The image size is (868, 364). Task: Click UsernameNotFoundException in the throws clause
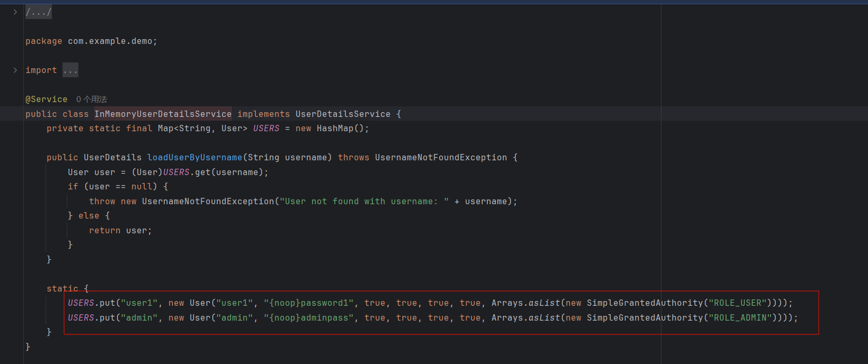coord(441,158)
